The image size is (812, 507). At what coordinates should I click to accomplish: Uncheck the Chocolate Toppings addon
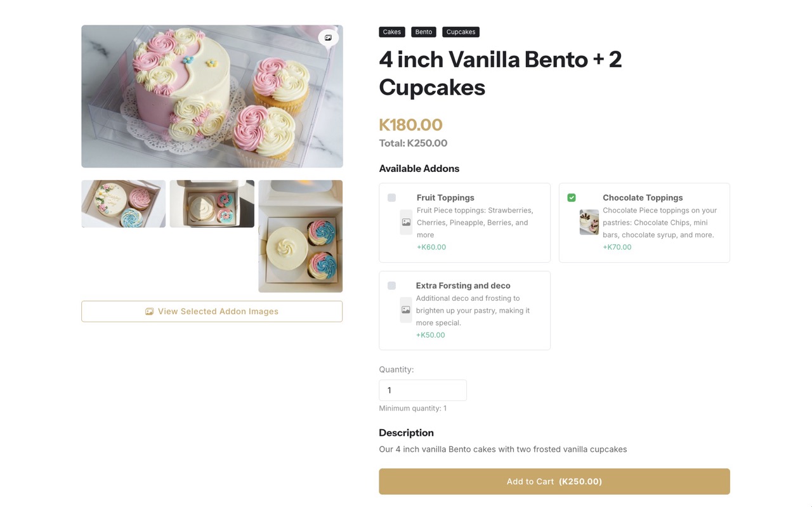(572, 198)
